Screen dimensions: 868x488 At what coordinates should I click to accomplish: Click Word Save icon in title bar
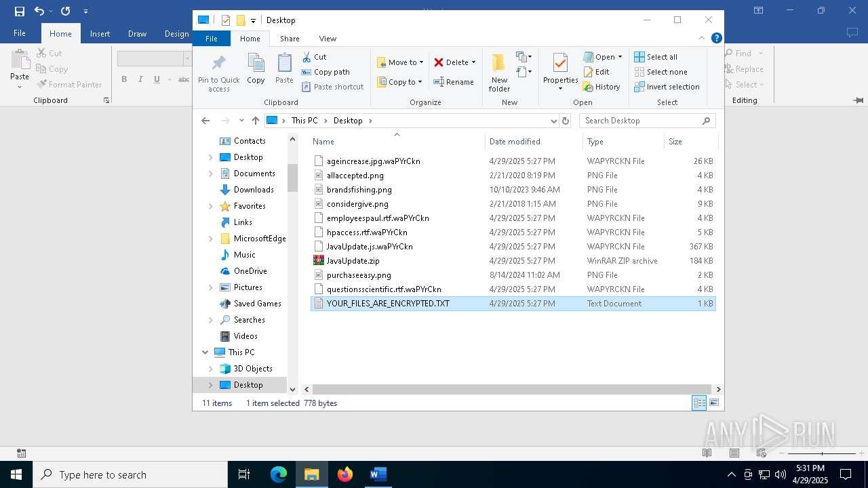coord(20,11)
